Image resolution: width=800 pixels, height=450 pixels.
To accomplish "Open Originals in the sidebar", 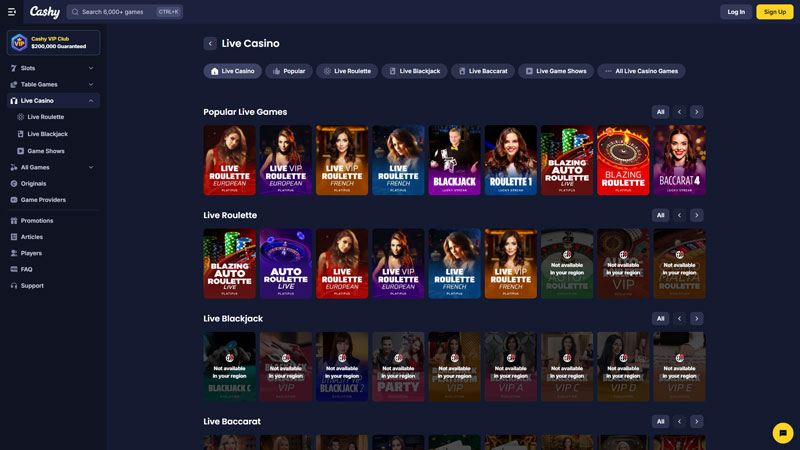I will pyautogui.click(x=33, y=184).
